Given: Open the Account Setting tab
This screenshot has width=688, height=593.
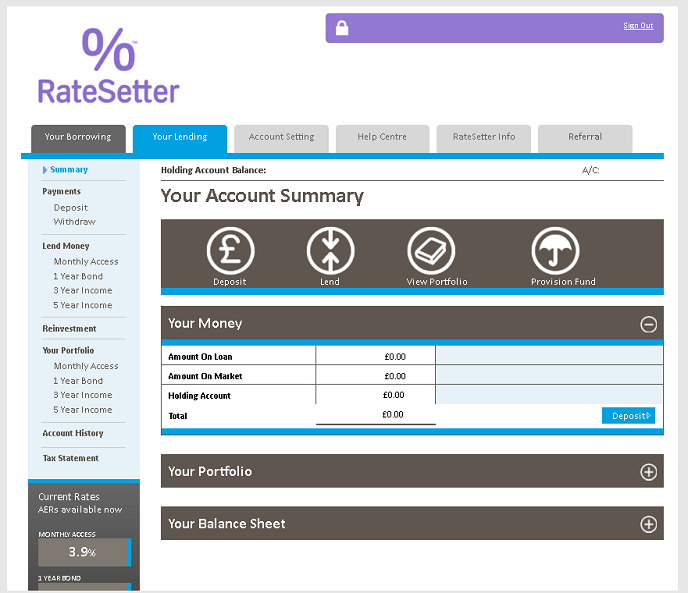Looking at the screenshot, I should (x=281, y=139).
